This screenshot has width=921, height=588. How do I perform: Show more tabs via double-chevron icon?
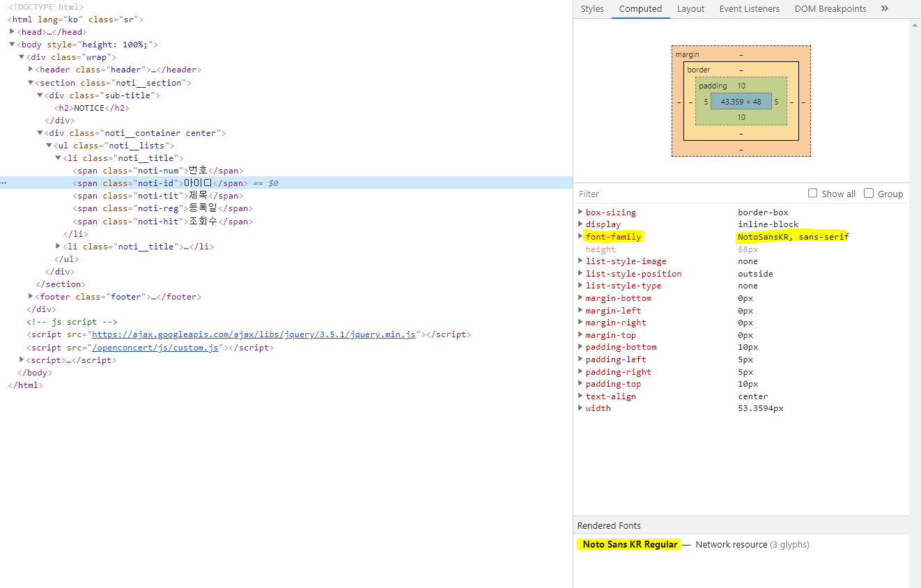[x=885, y=9]
